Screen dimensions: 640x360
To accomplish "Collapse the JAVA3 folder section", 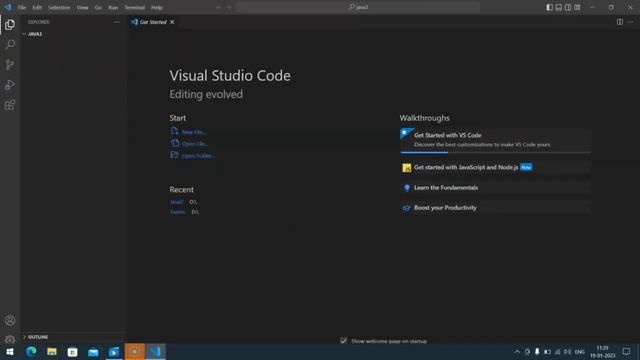I will tap(73, 34).
